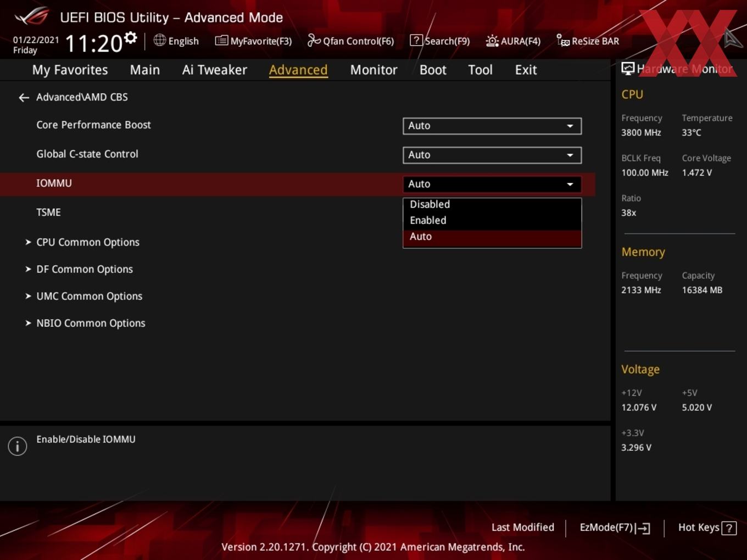Image resolution: width=747 pixels, height=560 pixels.
Task: Select Disabled in the IOMMU list
Action: tap(492, 204)
